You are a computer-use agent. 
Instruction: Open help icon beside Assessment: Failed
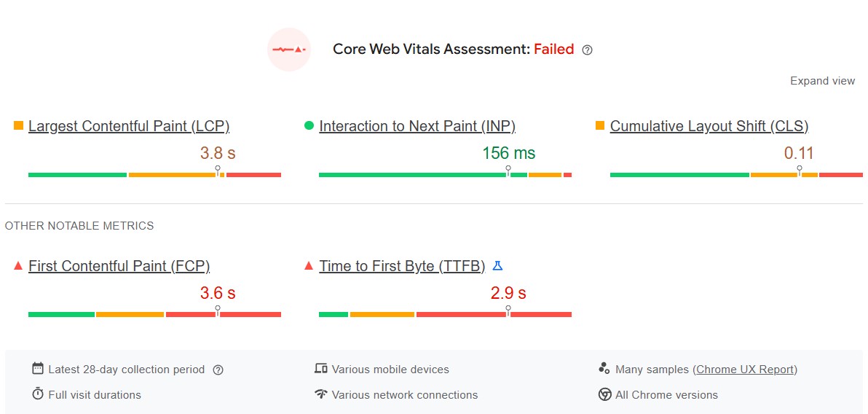click(588, 50)
